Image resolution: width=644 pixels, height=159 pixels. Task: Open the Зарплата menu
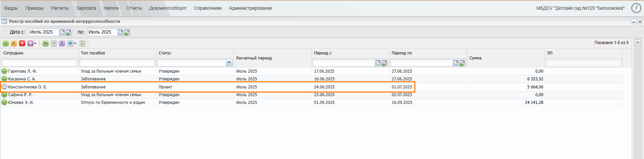pyautogui.click(x=86, y=8)
